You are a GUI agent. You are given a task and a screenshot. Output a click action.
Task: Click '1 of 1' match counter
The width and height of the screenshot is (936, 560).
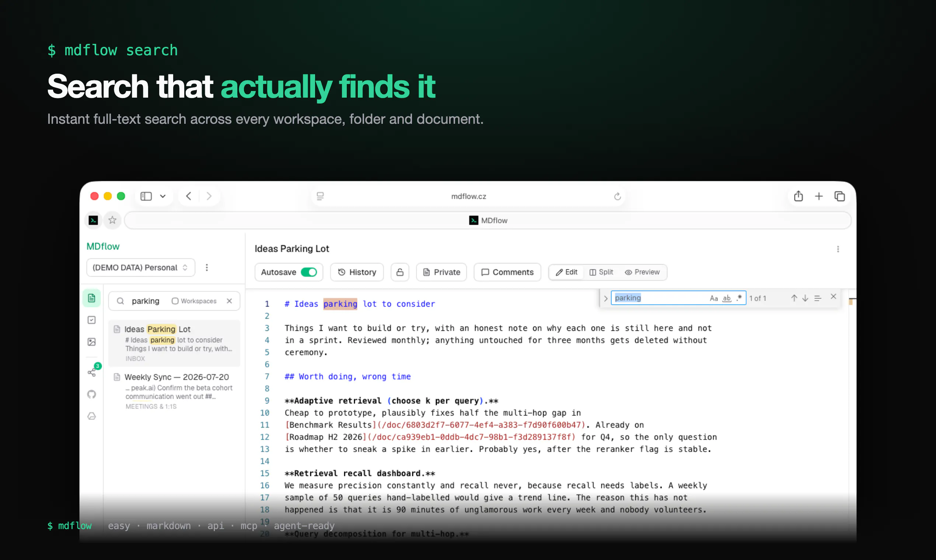click(758, 298)
